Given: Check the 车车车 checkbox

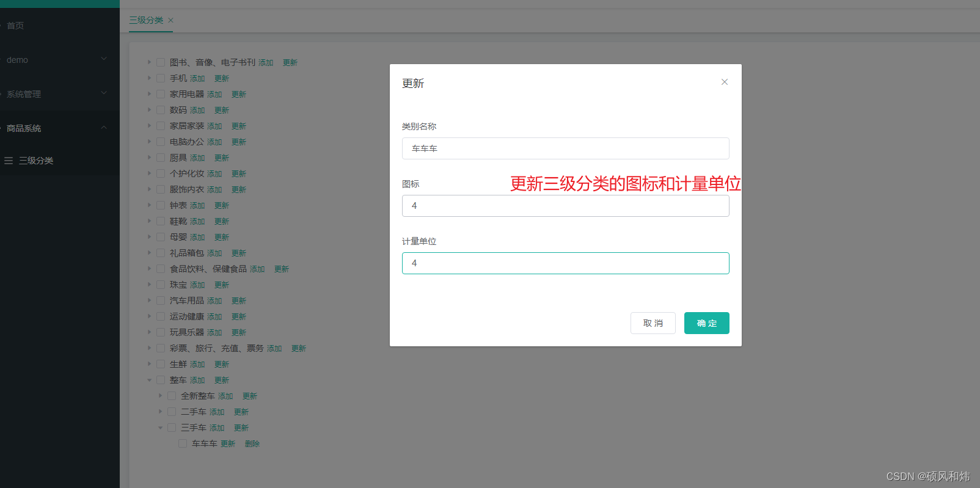Looking at the screenshot, I should pyautogui.click(x=183, y=443).
